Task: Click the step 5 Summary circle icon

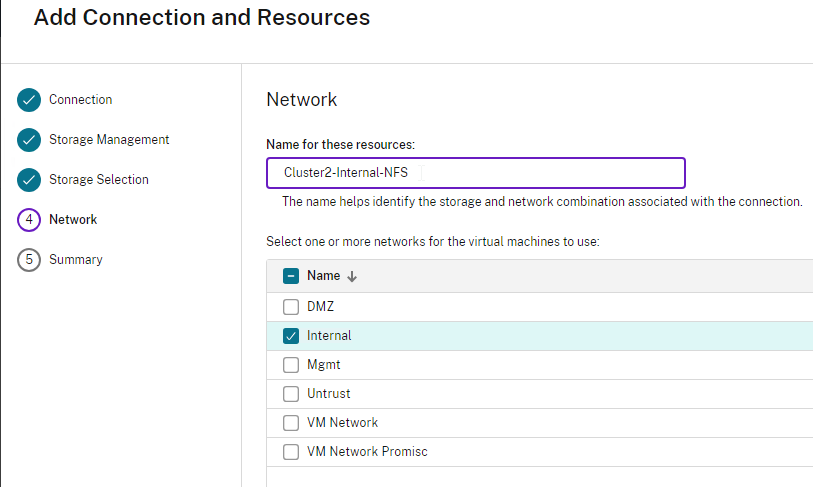Action: (29, 260)
